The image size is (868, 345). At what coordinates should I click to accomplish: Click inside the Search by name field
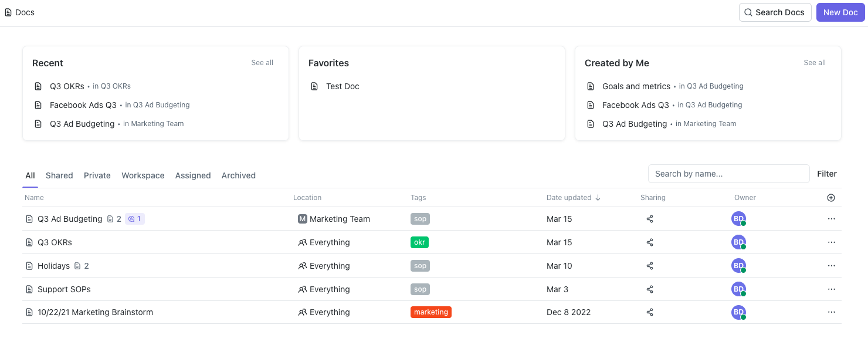point(728,174)
